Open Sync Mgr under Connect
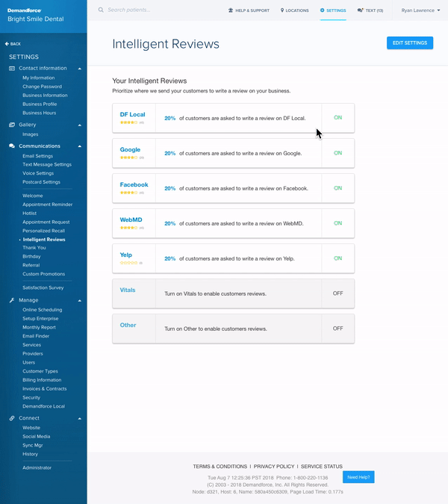This screenshot has height=504, width=448. point(32,445)
